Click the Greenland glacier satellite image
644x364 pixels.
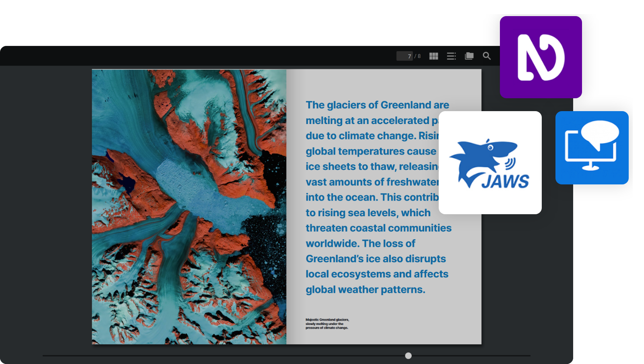pos(189,207)
